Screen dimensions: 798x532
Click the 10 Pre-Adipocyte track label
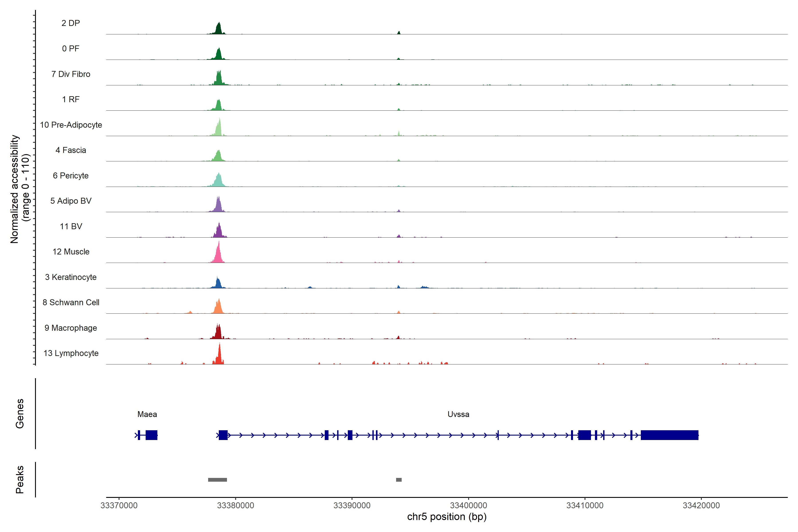click(x=71, y=125)
